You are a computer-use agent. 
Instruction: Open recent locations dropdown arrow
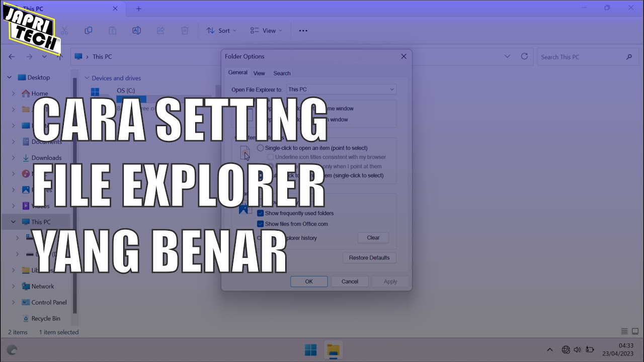pos(44,57)
